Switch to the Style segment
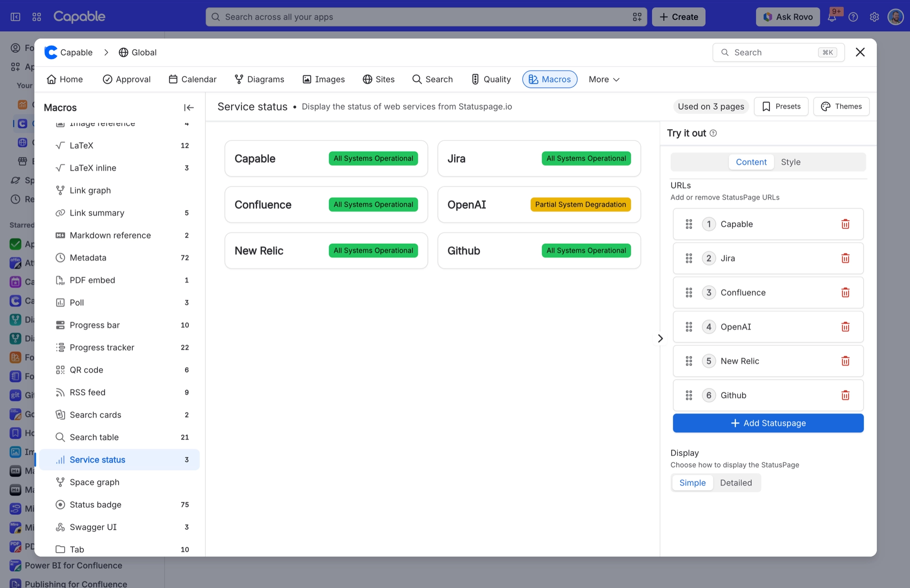The width and height of the screenshot is (910, 588). (x=791, y=162)
